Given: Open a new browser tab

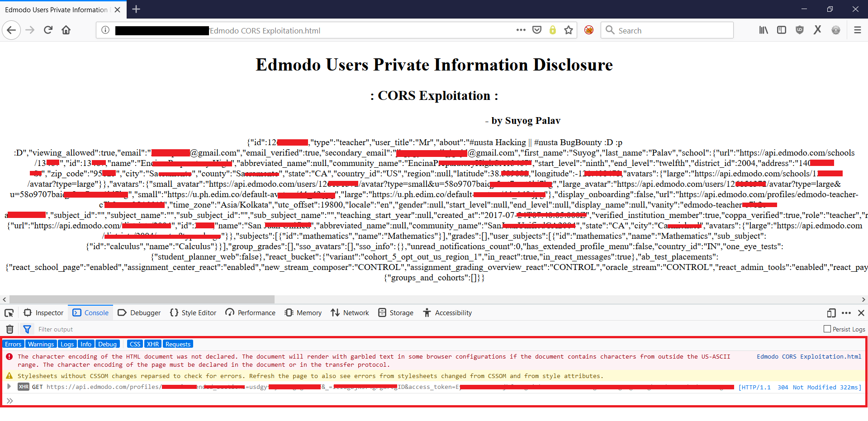Looking at the screenshot, I should click(x=136, y=9).
